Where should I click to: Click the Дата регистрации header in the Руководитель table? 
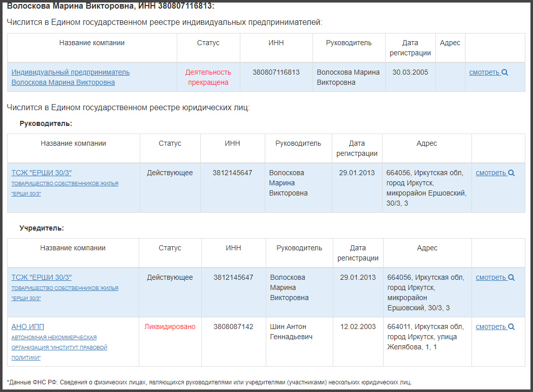[357, 148]
